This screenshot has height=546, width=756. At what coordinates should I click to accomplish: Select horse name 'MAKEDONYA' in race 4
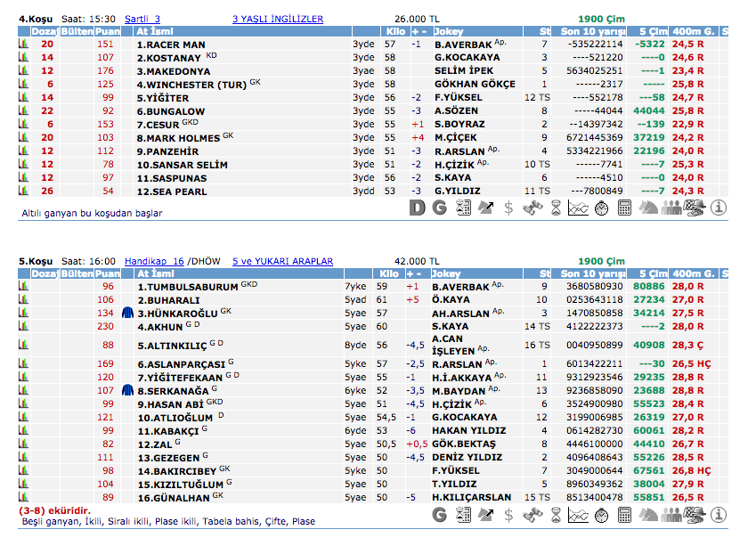tap(178, 71)
